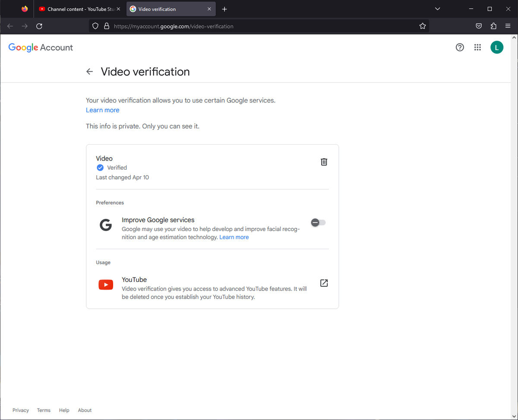This screenshot has width=518, height=420.
Task: Delete video verification with trash icon
Action: [324, 162]
